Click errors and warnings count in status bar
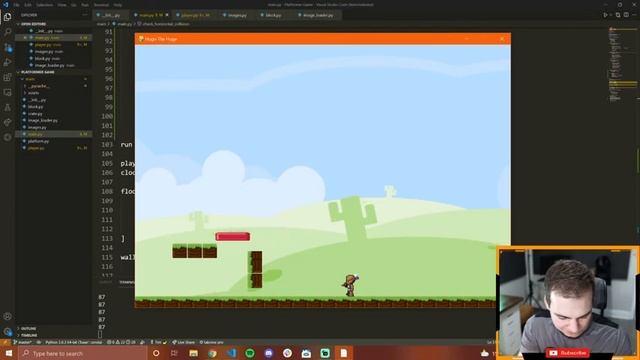Screen dimensions: 640x360 [121, 342]
